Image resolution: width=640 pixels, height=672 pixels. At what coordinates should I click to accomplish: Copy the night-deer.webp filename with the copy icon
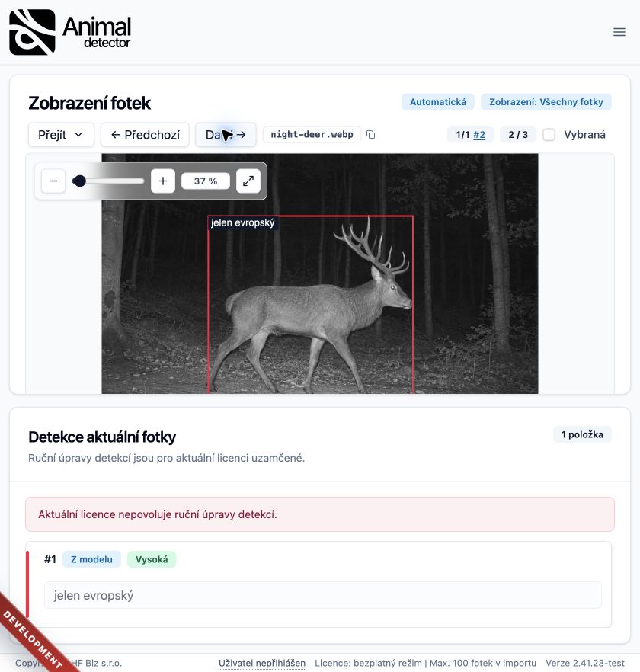coord(371,135)
